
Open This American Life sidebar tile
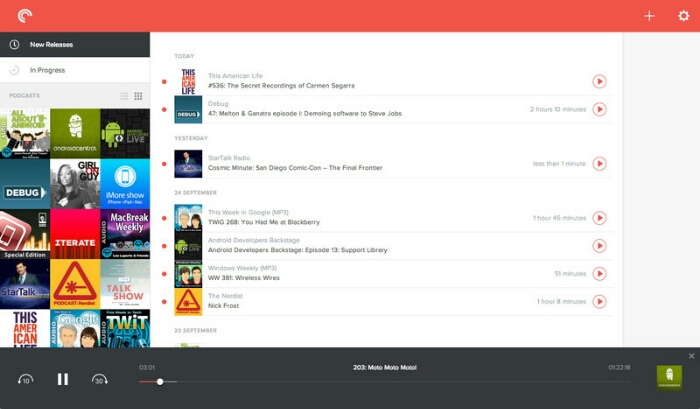click(x=25, y=328)
